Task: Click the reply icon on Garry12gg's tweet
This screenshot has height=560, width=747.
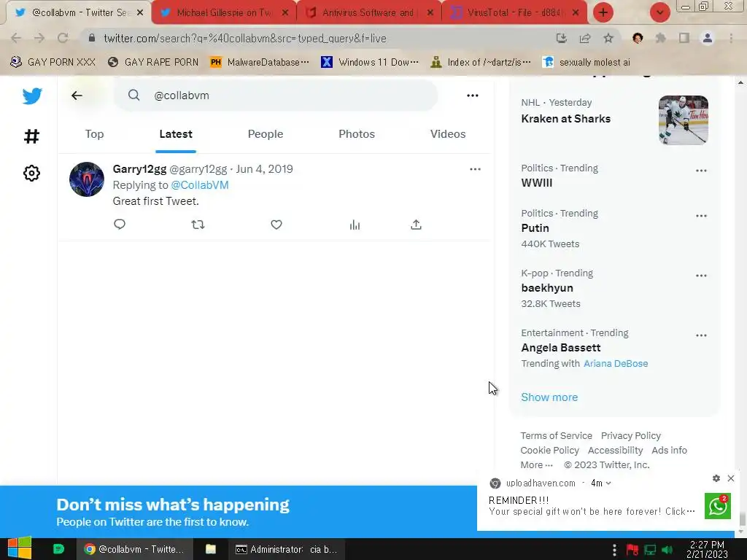Action: tap(120, 225)
